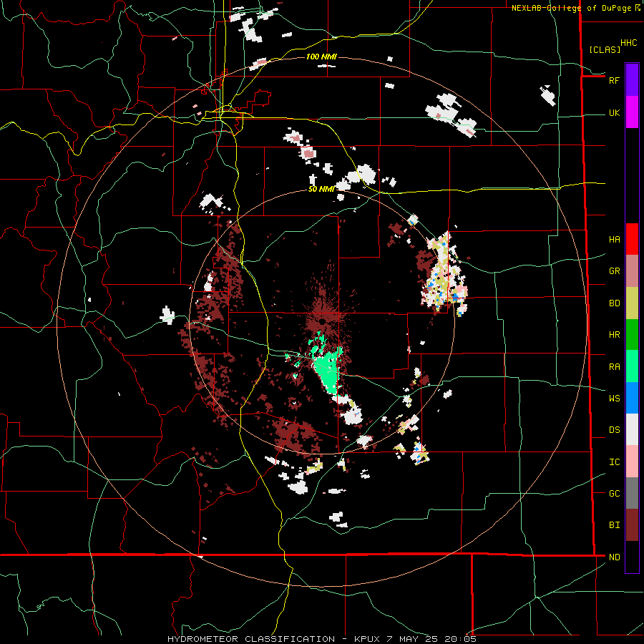Click the GC legend label

tap(614, 494)
